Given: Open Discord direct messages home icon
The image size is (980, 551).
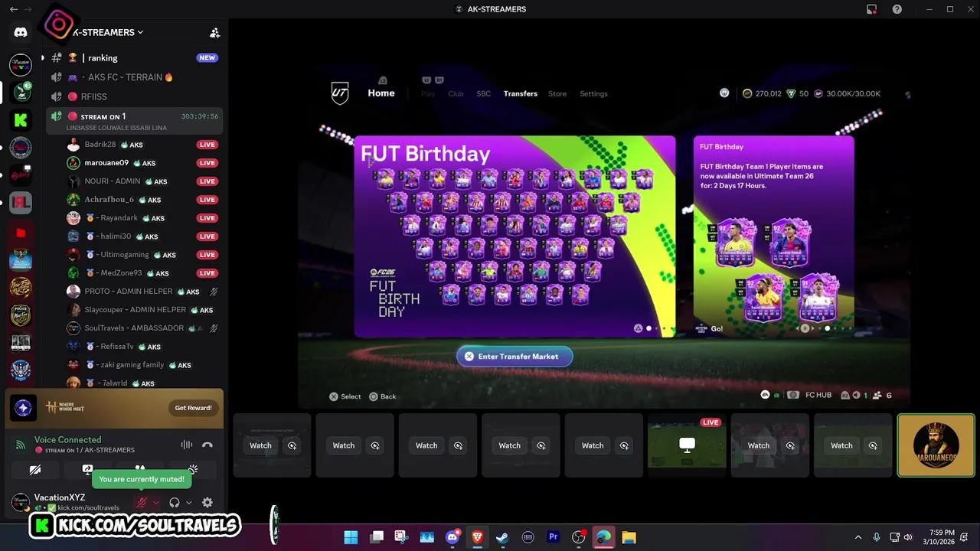Looking at the screenshot, I should 21,32.
